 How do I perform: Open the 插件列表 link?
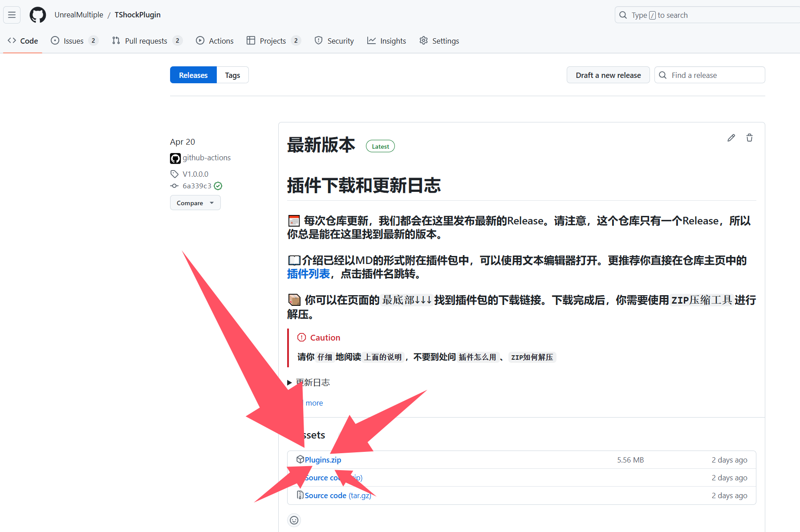[308, 274]
